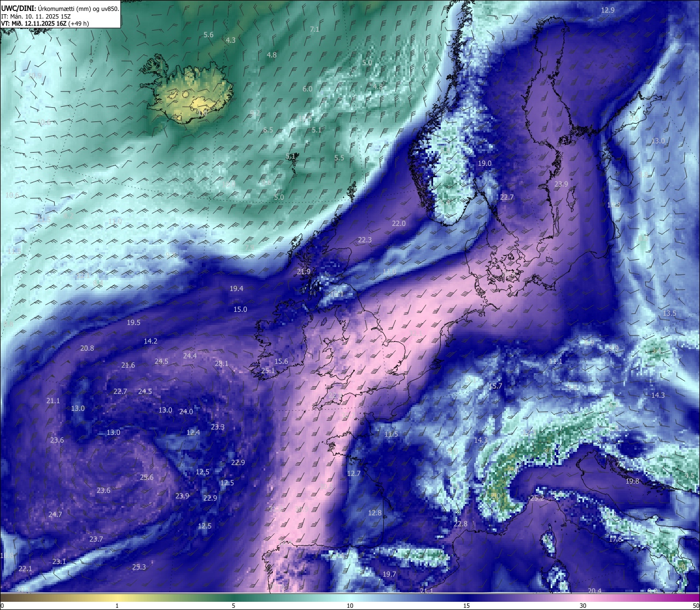
Task: Click the map value "13.5"
Action: tap(669, 313)
